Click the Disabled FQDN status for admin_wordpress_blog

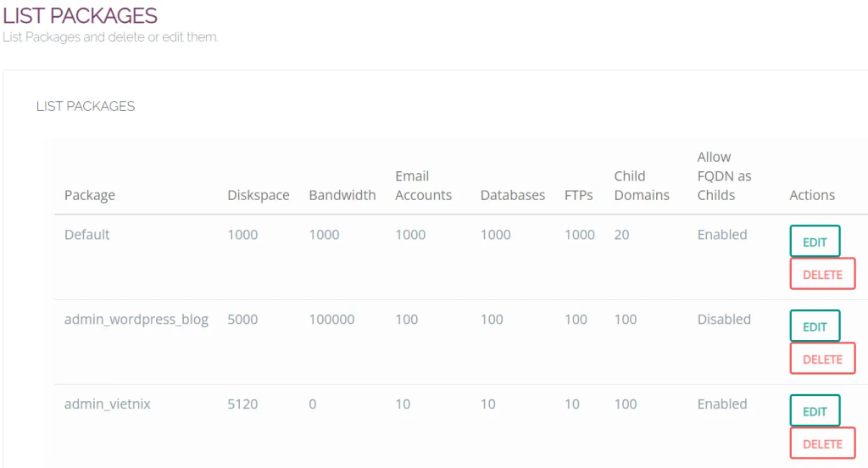tap(724, 320)
